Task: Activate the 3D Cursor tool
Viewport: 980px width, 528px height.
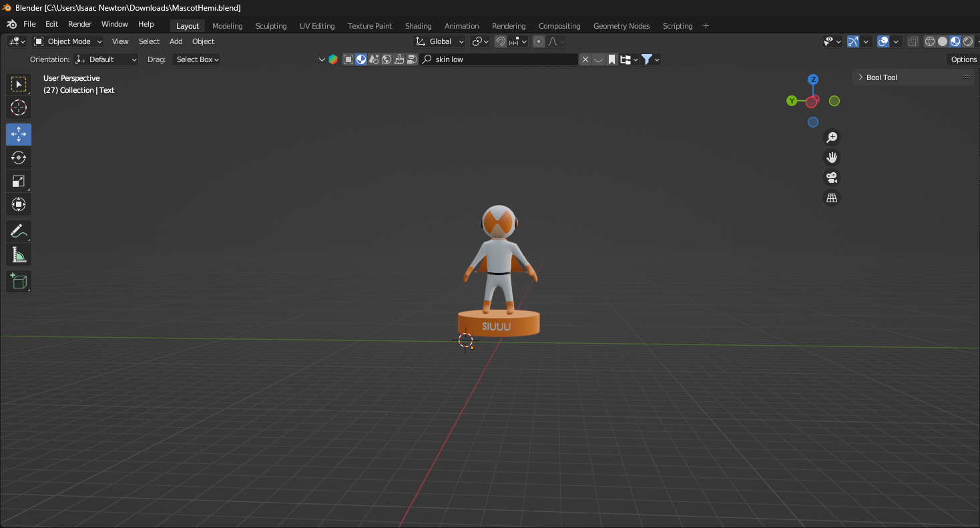Action: [x=19, y=107]
